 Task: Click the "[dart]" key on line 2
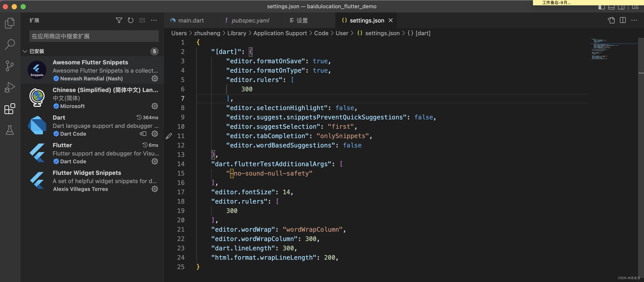pos(226,52)
